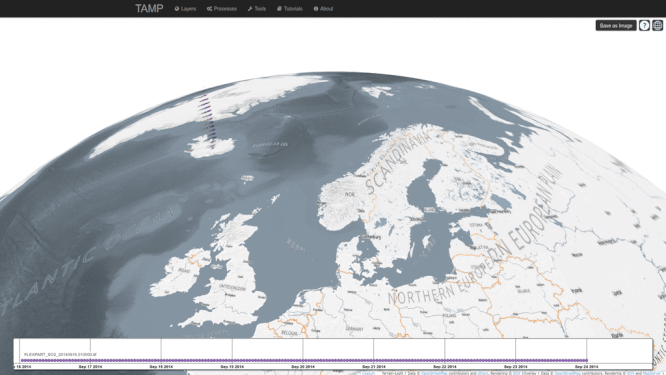Select Sep 23 2014 on the timeline
The height and width of the screenshot is (375, 666).
tap(516, 366)
